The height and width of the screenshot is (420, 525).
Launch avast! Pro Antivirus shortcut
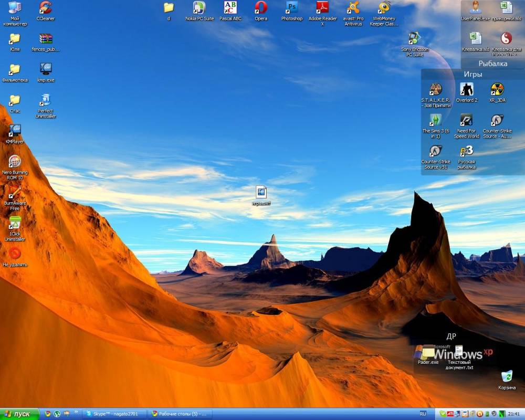353,8
